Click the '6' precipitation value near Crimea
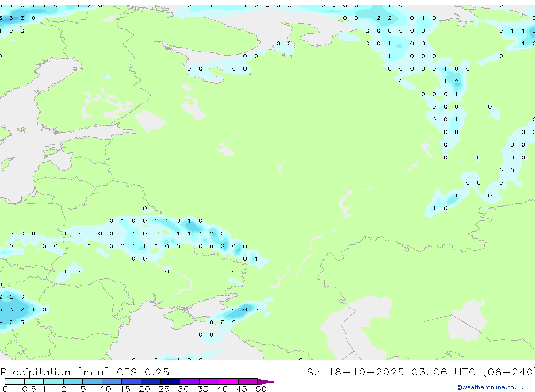Viewport: 535px width, 392px height. [x=245, y=310]
